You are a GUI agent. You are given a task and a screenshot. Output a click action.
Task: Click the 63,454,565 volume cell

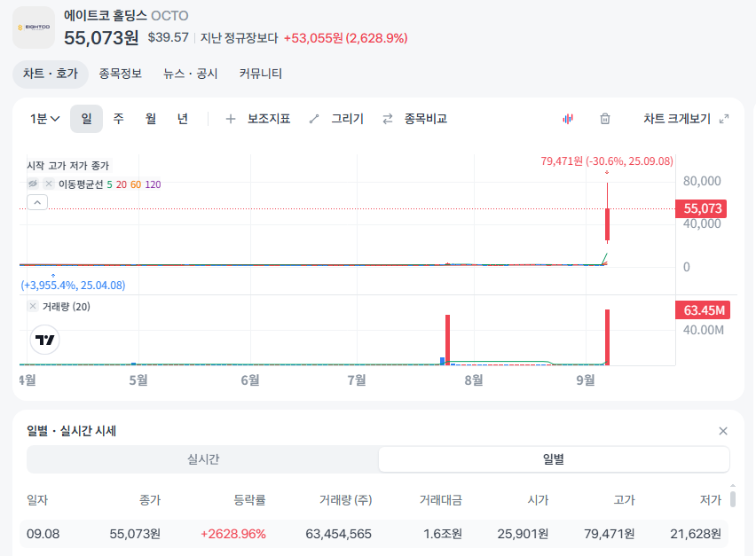[x=338, y=534]
